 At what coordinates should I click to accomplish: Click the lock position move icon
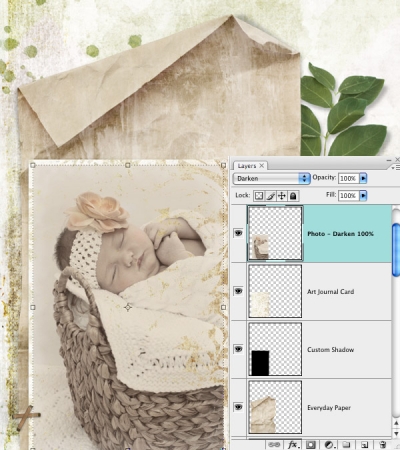[x=282, y=196]
